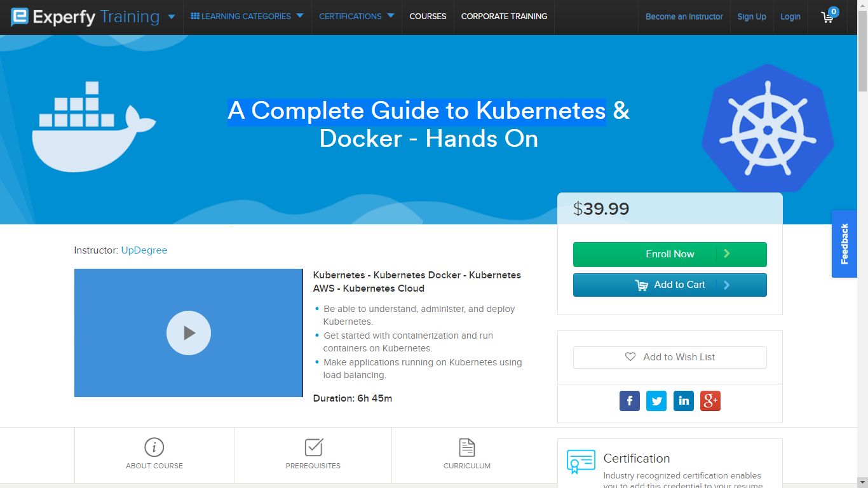Share course on LinkedIn
The height and width of the screenshot is (488, 868).
684,401
